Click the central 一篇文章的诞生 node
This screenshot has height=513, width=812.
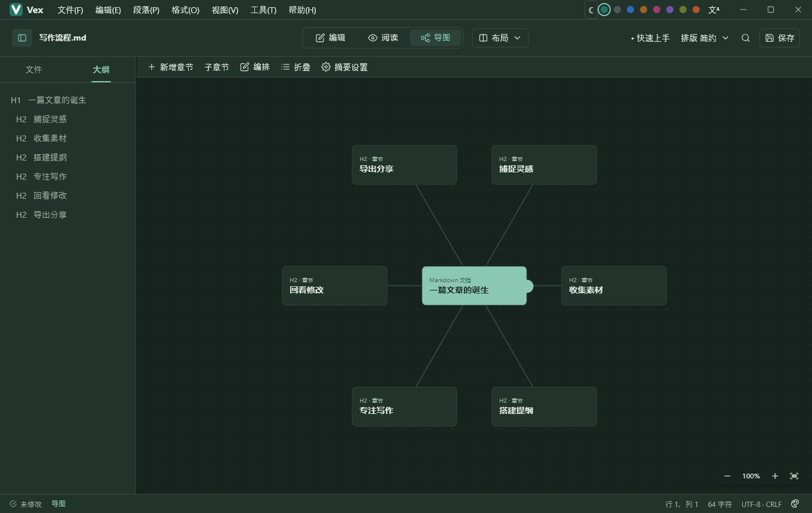coord(474,286)
